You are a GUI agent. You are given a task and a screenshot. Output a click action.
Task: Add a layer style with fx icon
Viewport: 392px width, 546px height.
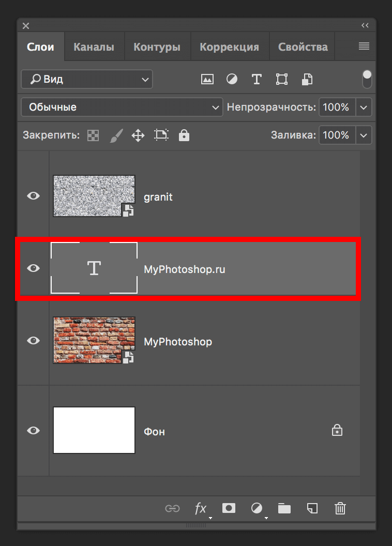(x=201, y=508)
